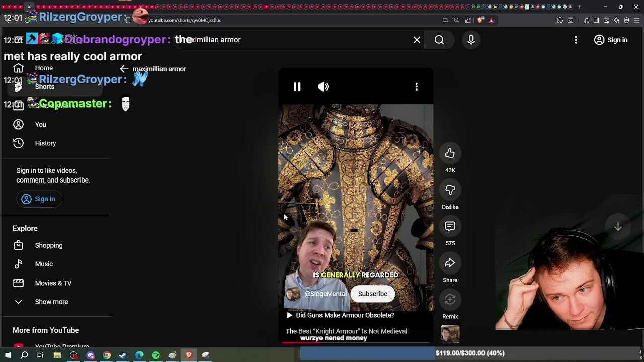Open the Windows Start menu
Image resolution: width=644 pixels, height=362 pixels.
point(8,355)
